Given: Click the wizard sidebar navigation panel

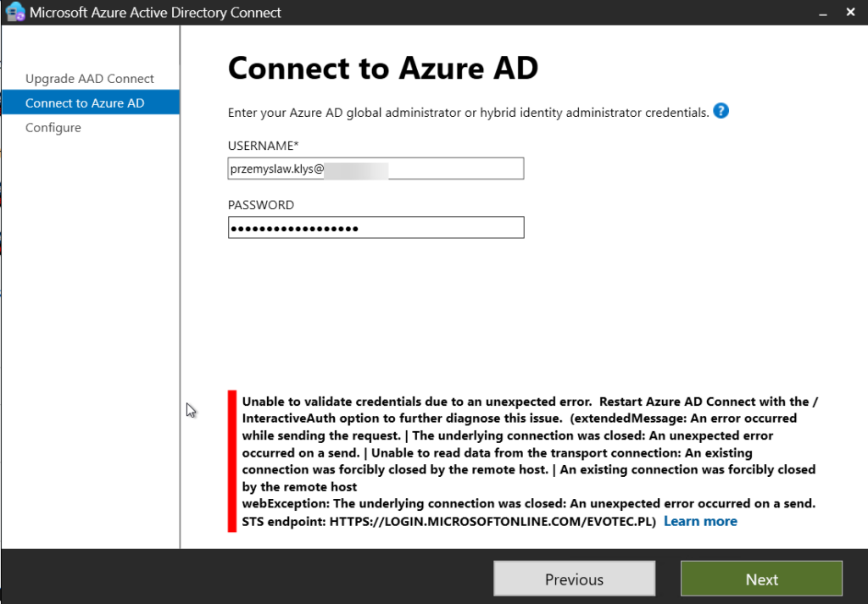Looking at the screenshot, I should [x=90, y=296].
